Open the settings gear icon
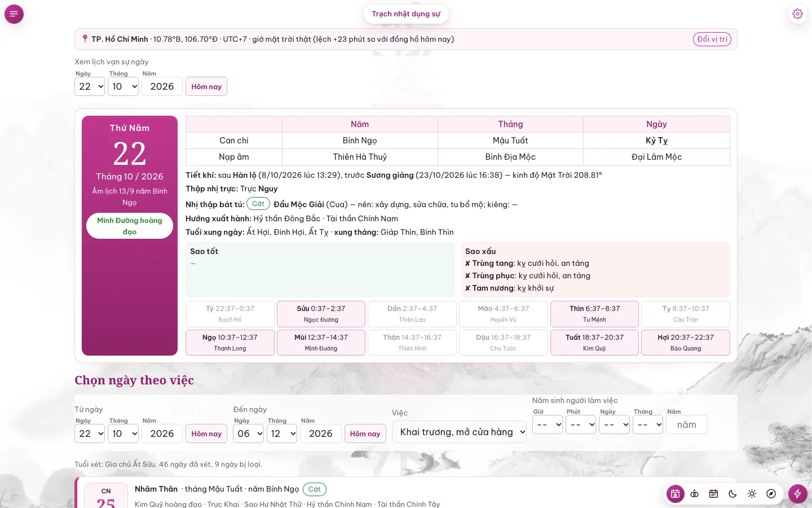The width and height of the screenshot is (812, 508). pyautogui.click(x=797, y=14)
